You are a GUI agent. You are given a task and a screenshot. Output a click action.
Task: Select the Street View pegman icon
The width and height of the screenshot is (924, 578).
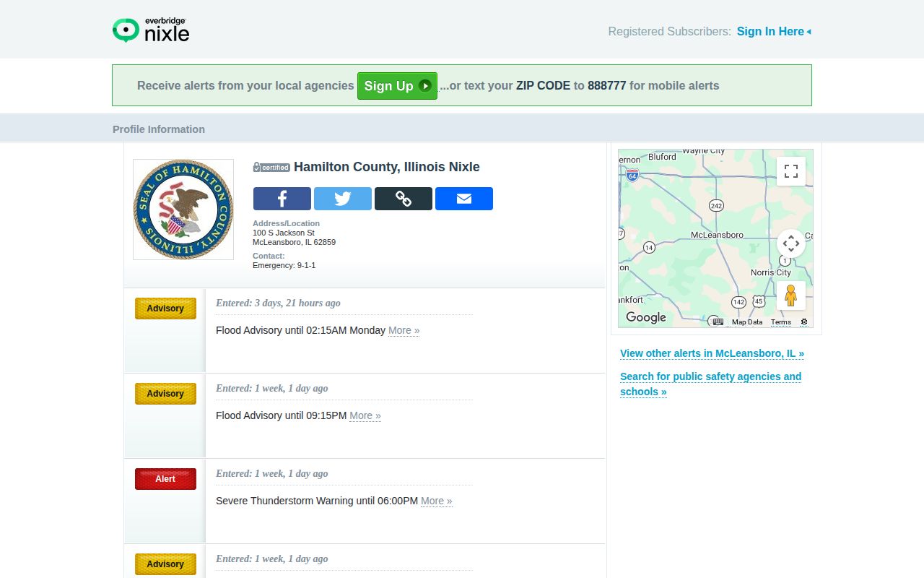[x=791, y=296]
